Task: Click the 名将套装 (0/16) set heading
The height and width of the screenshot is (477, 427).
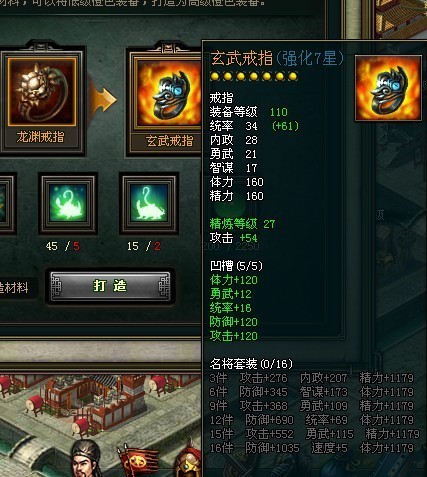Action: click(251, 364)
